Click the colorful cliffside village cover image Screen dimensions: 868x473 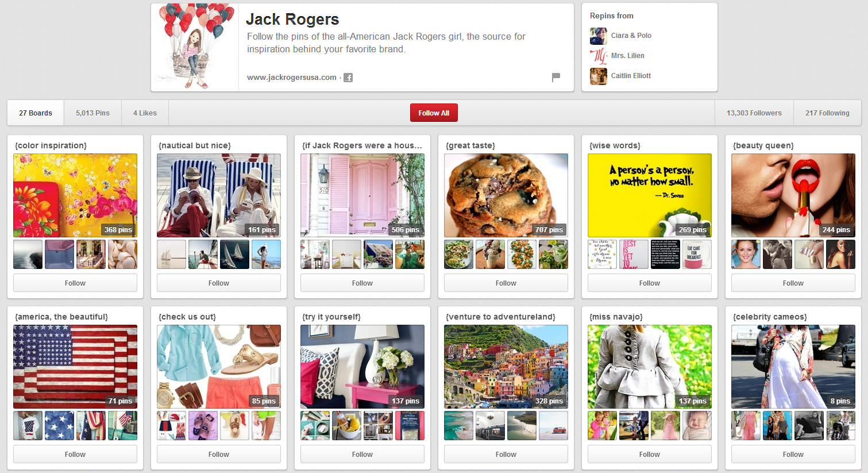coord(506,367)
